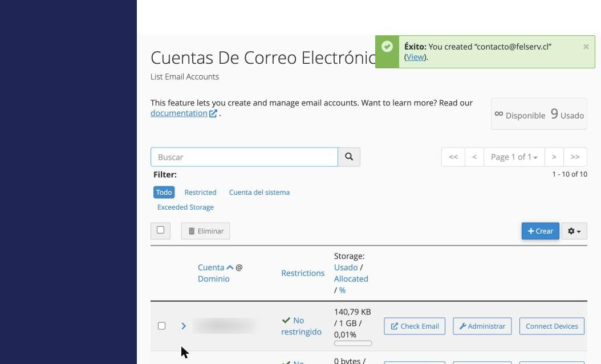The width and height of the screenshot is (601, 364).
Task: Expand the first account row chevron
Action: [184, 326]
